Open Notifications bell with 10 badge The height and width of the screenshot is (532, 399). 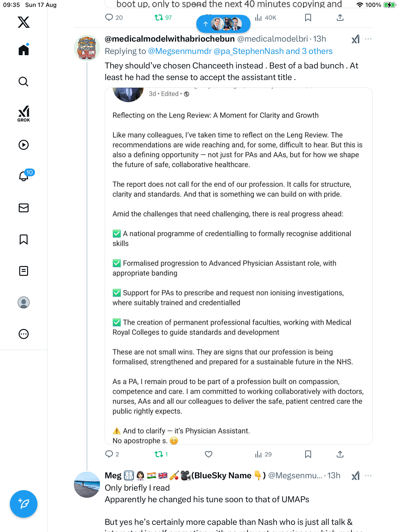(x=24, y=176)
